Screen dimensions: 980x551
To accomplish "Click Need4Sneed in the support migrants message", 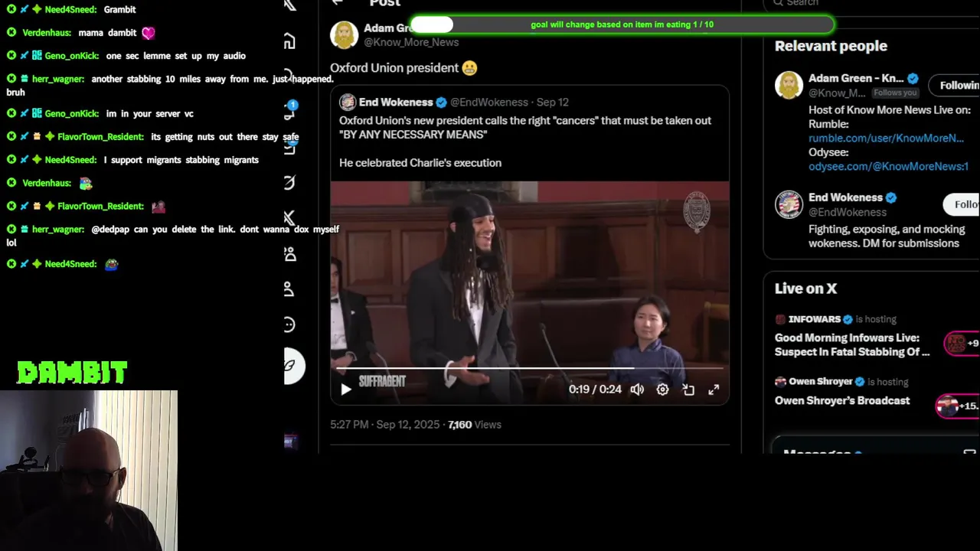I will tap(70, 160).
